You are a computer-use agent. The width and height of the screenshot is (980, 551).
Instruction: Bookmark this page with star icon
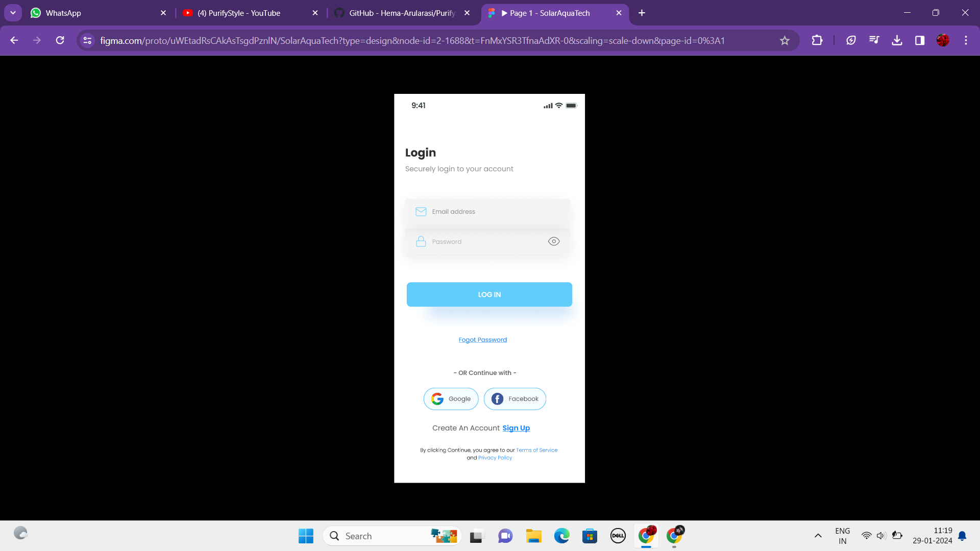pos(785,41)
